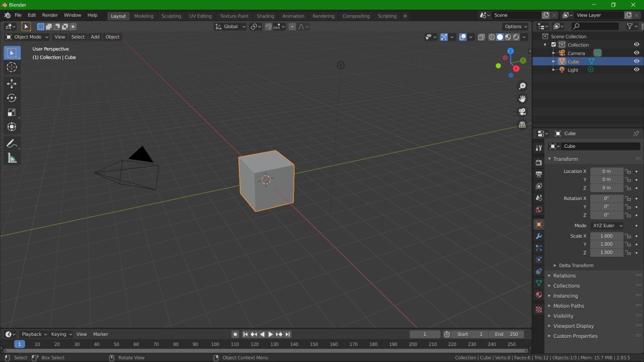Open the Render menu

coord(50,15)
